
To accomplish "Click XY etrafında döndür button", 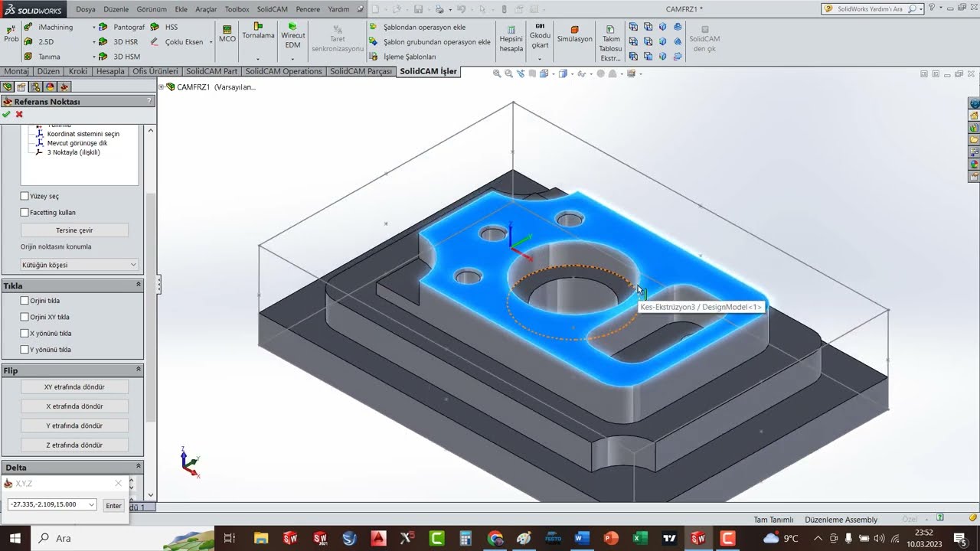I will [x=74, y=386].
